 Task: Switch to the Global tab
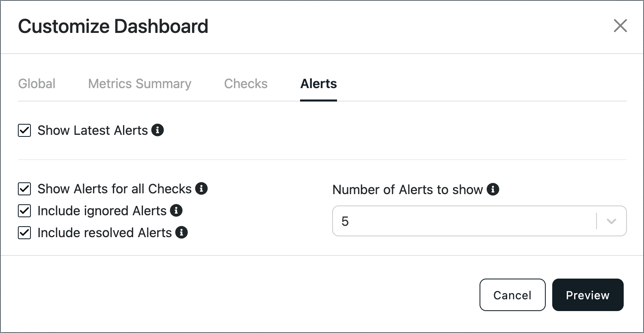[37, 84]
